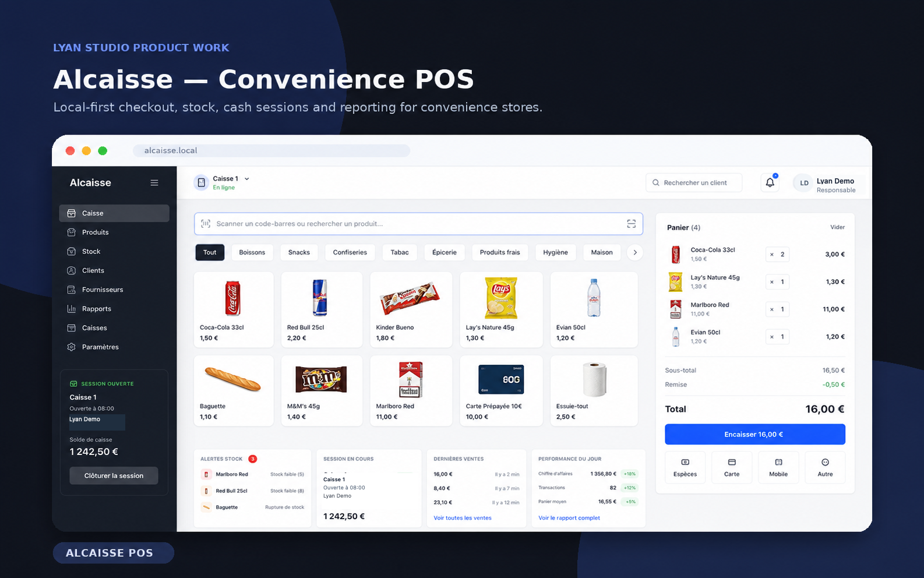Choose Espèces payment method

(685, 467)
